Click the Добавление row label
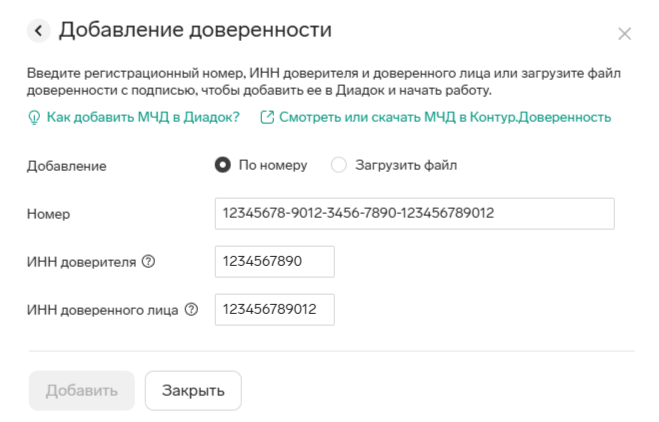 click(66, 166)
